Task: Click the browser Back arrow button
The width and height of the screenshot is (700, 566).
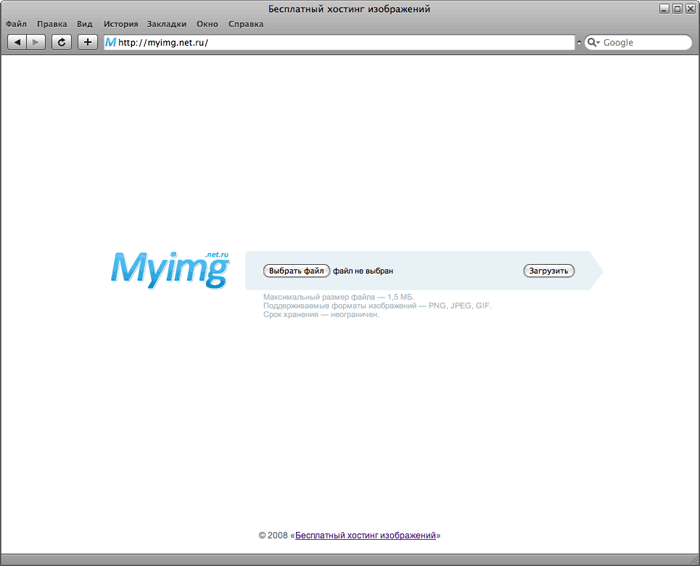Action: coord(17,42)
